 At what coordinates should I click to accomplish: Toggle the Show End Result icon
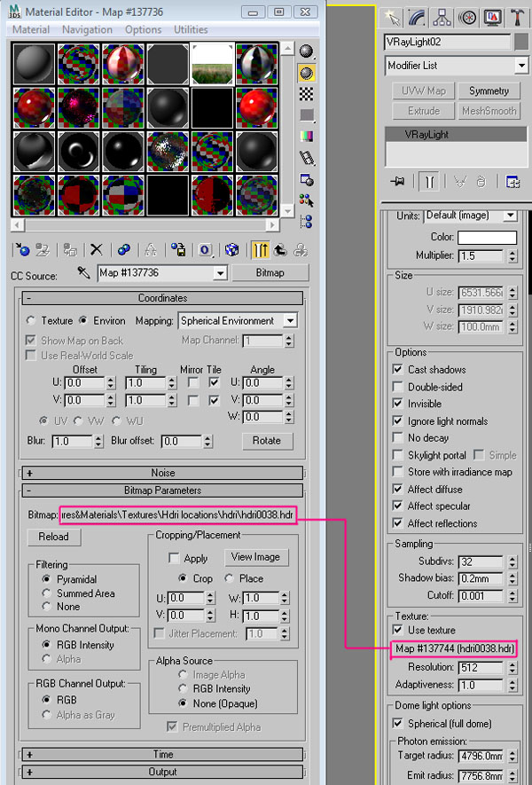261,249
